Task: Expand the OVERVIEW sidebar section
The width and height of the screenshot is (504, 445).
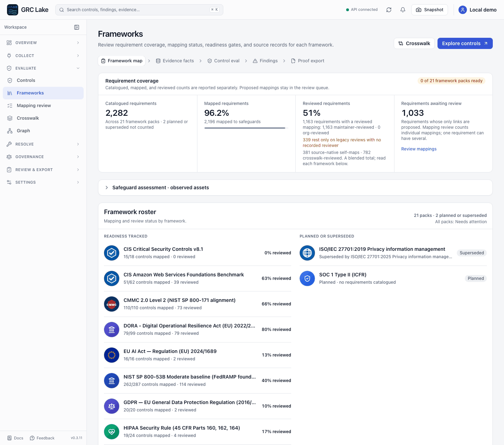Action: point(43,43)
